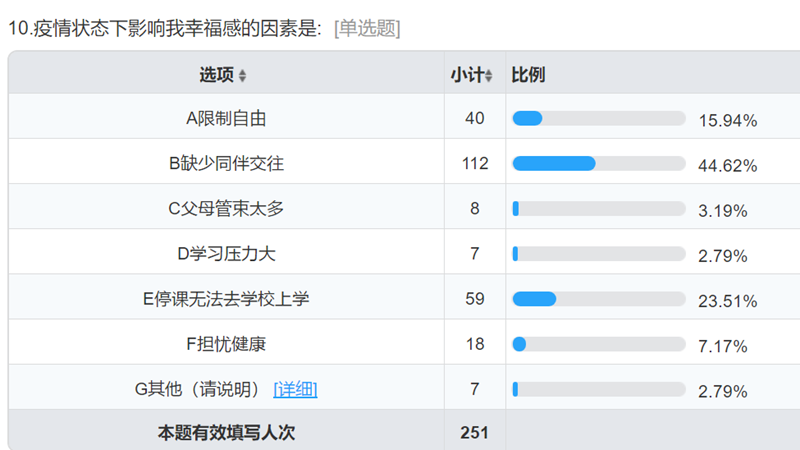Click the 比例 column header
Image resolution: width=800 pixels, height=450 pixels.
pyautogui.click(x=528, y=75)
